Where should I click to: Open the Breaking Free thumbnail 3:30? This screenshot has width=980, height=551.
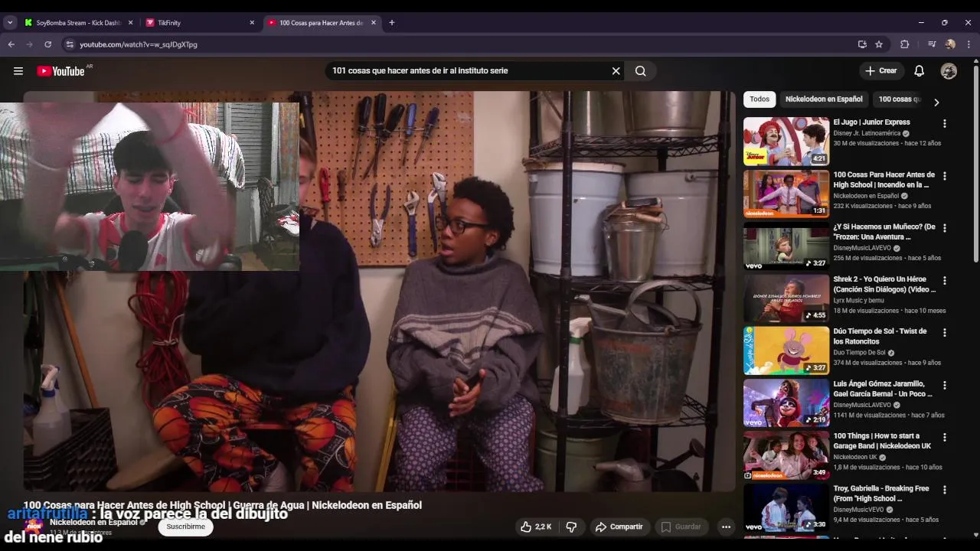coord(786,507)
